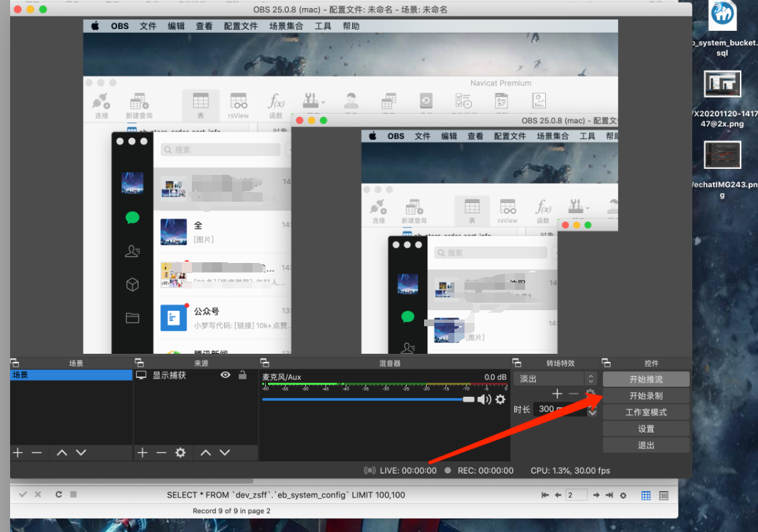Screen dimensions: 758x532
Task: Open OBS 设置 settings
Action: pyautogui.click(x=646, y=428)
